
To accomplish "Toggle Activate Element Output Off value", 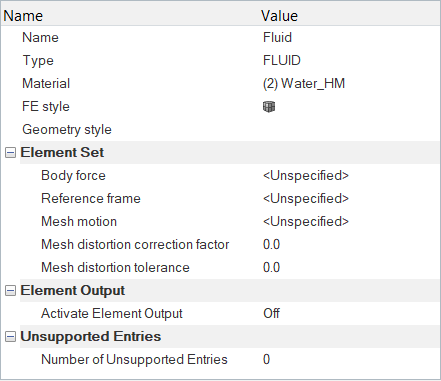I will 271,314.
